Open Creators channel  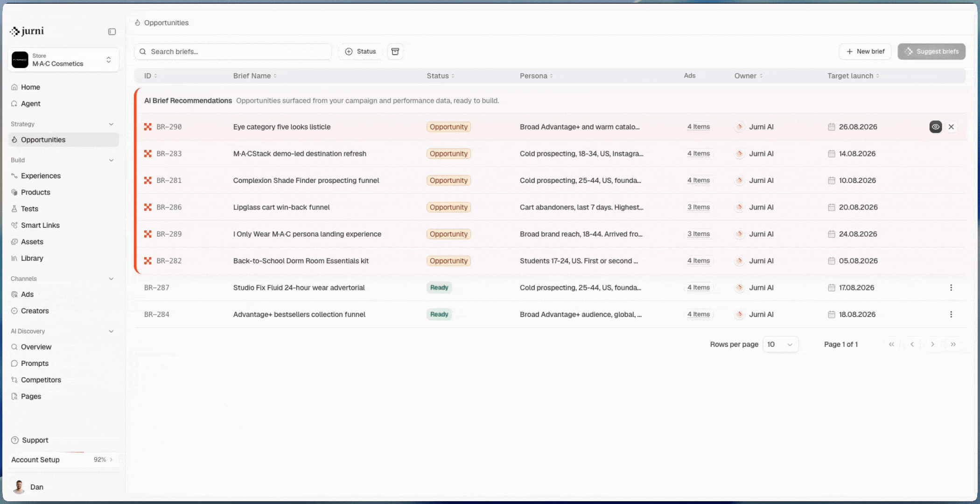click(63, 311)
